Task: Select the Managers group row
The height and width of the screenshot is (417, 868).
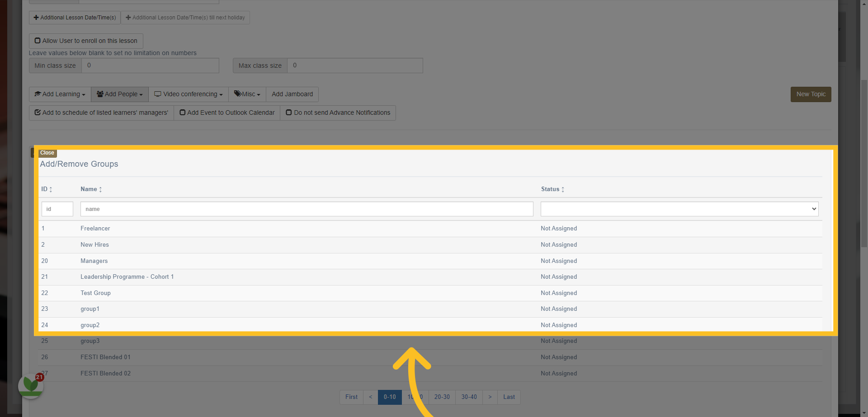Action: pyautogui.click(x=430, y=261)
